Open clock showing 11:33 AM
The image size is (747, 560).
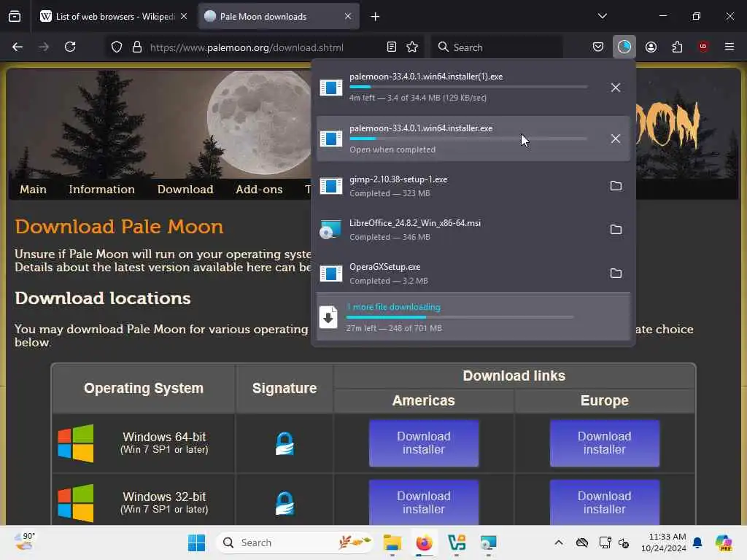pos(664,542)
